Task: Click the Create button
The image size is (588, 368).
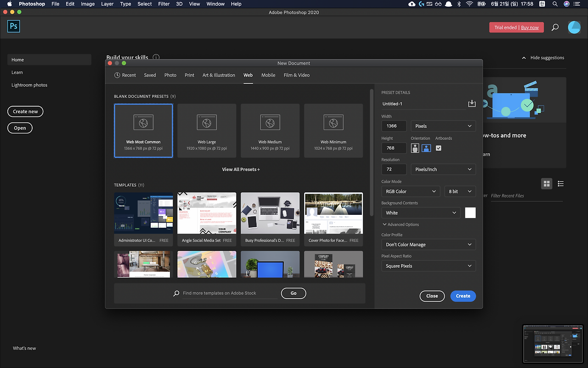Action: coord(463,296)
